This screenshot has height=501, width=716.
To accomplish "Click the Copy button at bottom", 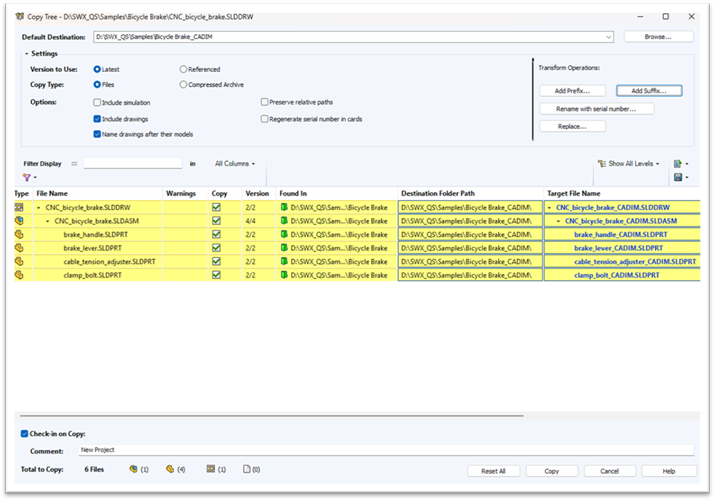I will click(552, 471).
